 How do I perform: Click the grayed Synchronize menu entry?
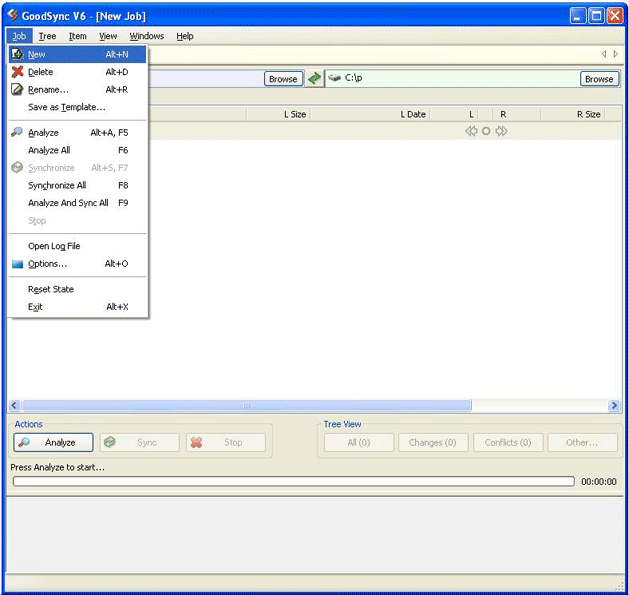pyautogui.click(x=77, y=168)
